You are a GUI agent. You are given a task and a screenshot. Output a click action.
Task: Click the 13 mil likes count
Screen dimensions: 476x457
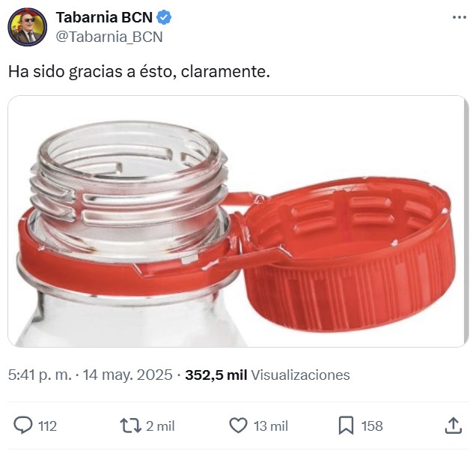pos(271,426)
